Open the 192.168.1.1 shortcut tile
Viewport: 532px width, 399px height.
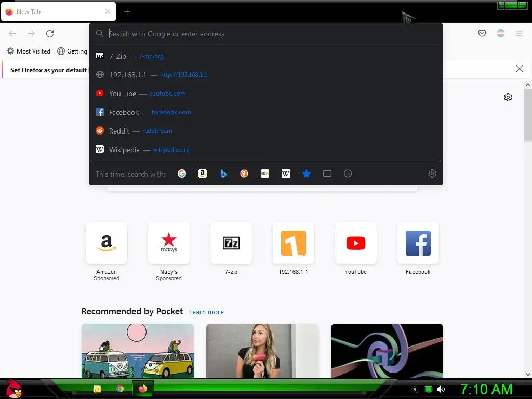tap(294, 243)
